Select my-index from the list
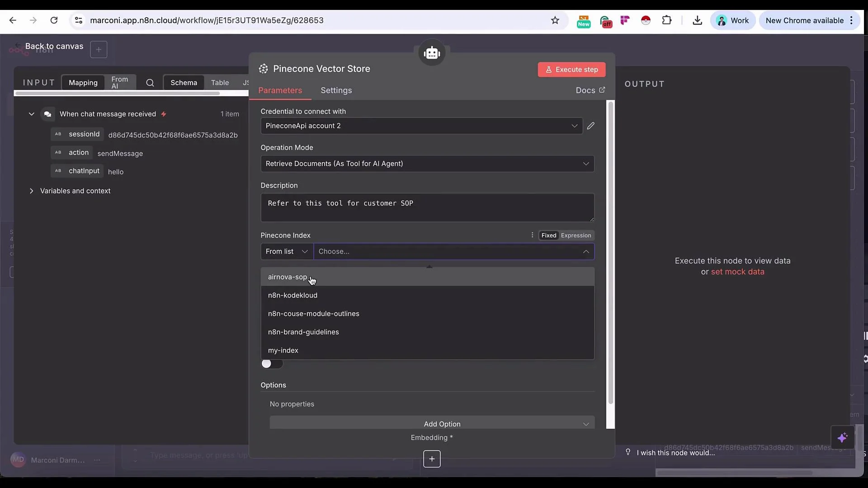Image resolution: width=868 pixels, height=488 pixels. point(427,350)
